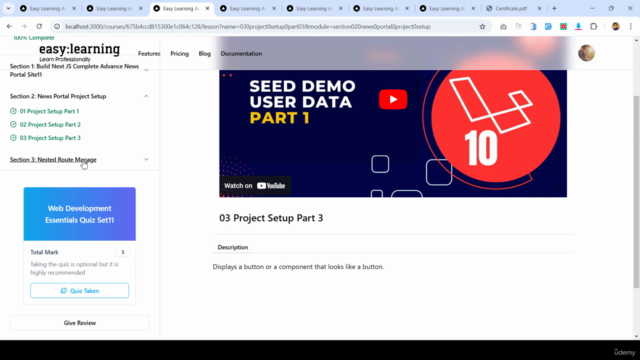Close the active Easy Learning tab
This screenshot has width=640, height=360.
pyautogui.click(x=207, y=9)
